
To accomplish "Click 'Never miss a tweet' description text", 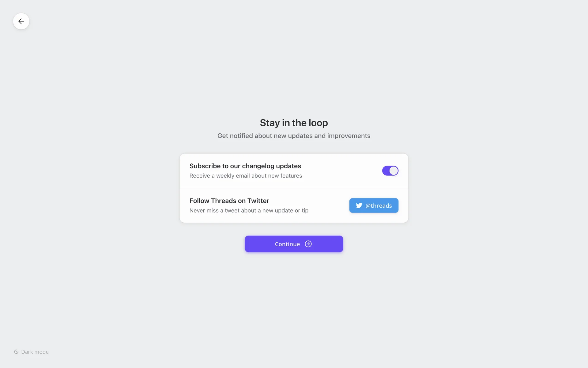I will pos(249,210).
